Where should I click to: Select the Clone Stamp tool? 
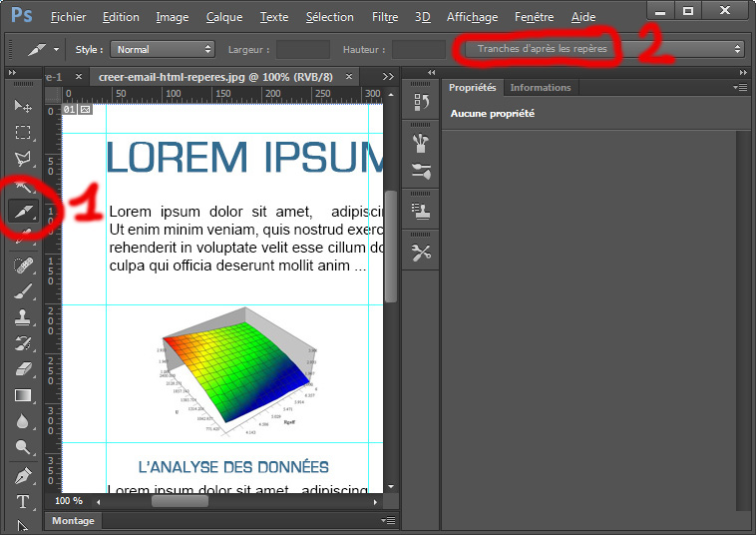23,317
